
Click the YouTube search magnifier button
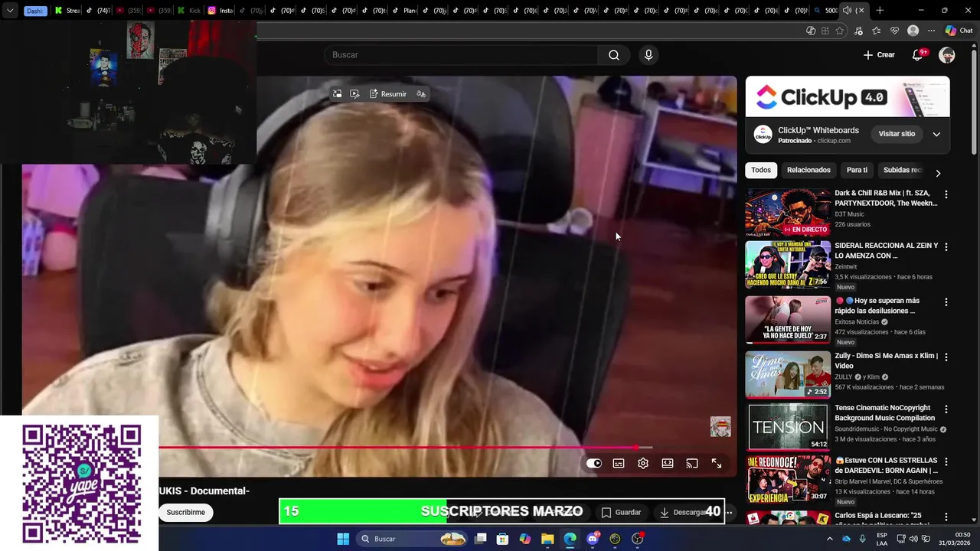[x=614, y=55]
